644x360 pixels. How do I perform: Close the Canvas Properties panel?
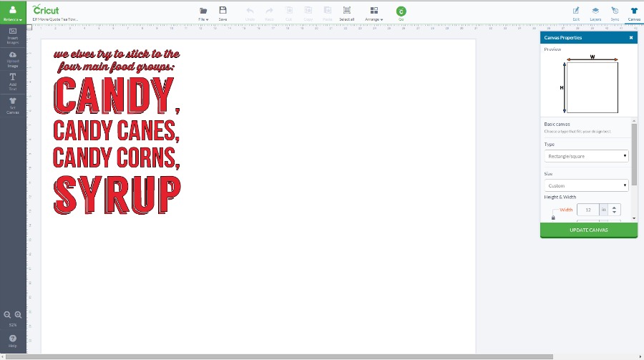pyautogui.click(x=631, y=38)
